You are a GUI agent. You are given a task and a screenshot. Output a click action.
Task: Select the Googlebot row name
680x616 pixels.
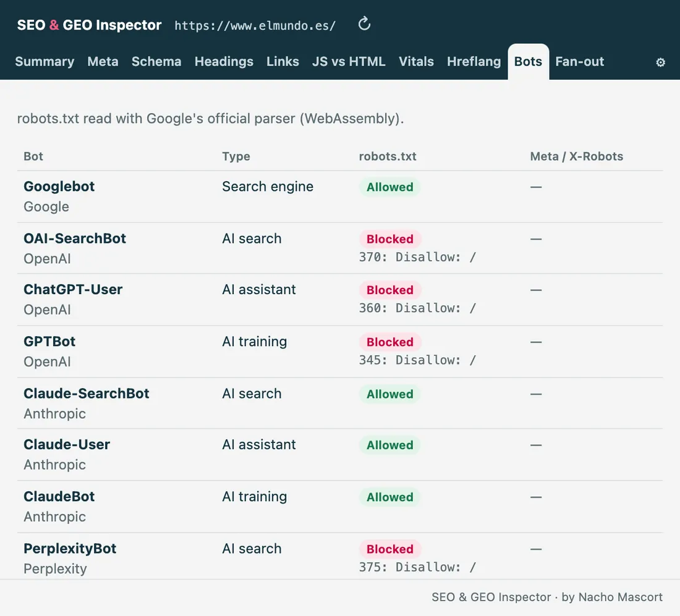tap(59, 187)
